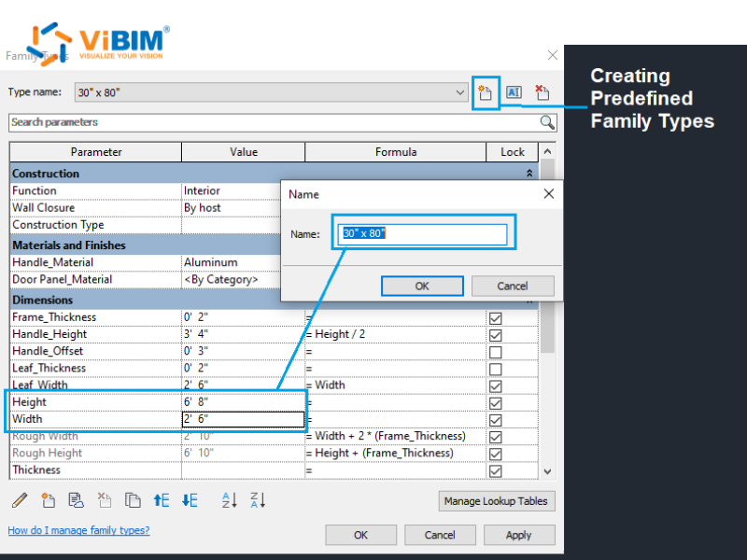
Task: Click the Apply button
Action: coord(519,535)
